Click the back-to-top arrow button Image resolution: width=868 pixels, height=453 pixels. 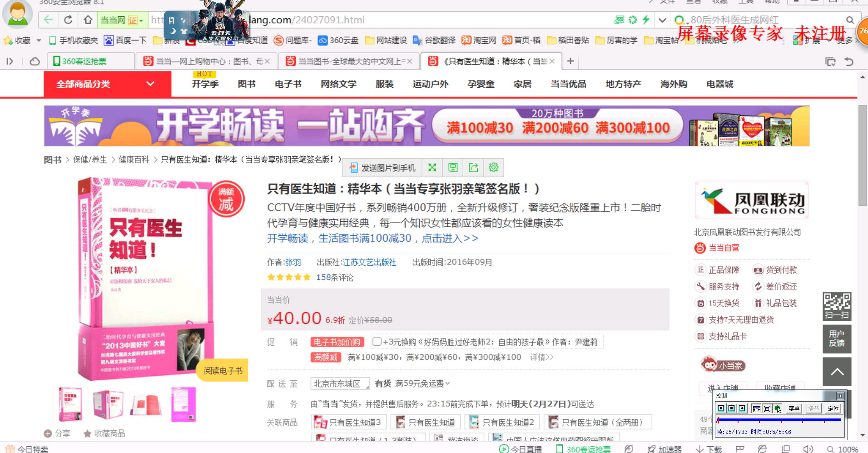point(837,372)
